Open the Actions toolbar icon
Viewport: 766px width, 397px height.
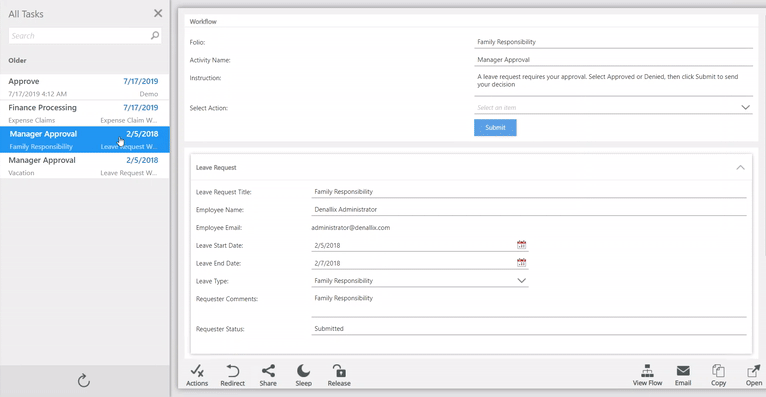click(197, 375)
